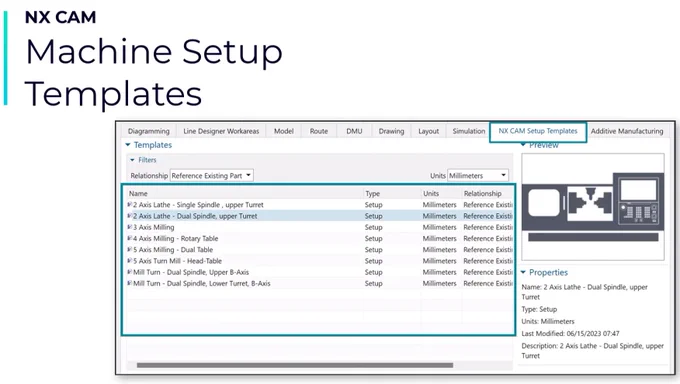This screenshot has height=384, width=680.
Task: Click Reference Existing cell in 5 Axis Turn Mill row
Action: [x=487, y=261]
